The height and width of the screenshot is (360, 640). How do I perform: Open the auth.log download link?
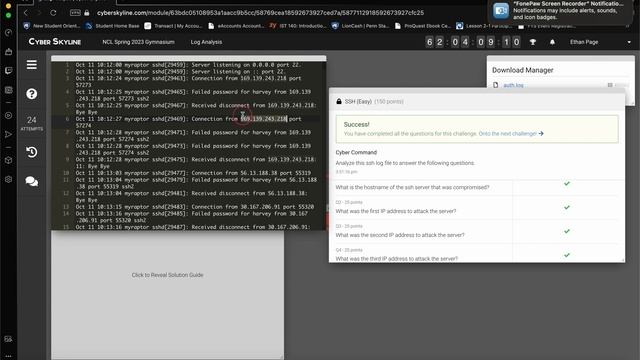tap(513, 85)
